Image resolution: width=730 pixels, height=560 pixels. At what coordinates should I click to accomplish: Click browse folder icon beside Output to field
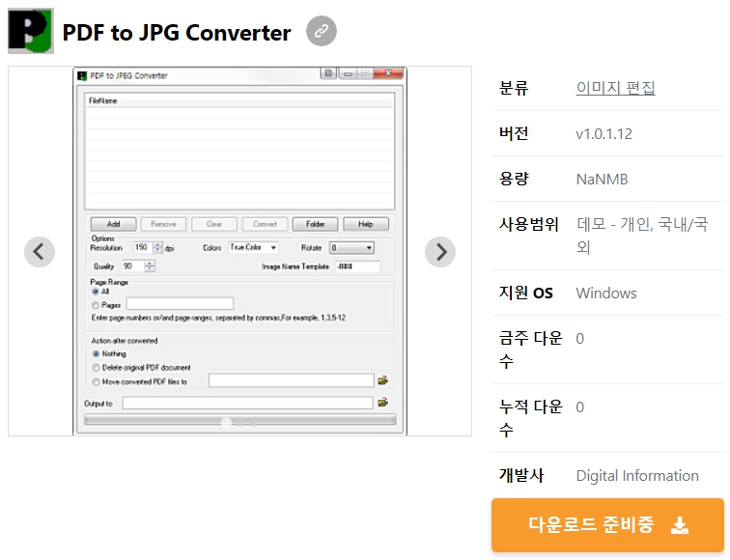point(382,403)
